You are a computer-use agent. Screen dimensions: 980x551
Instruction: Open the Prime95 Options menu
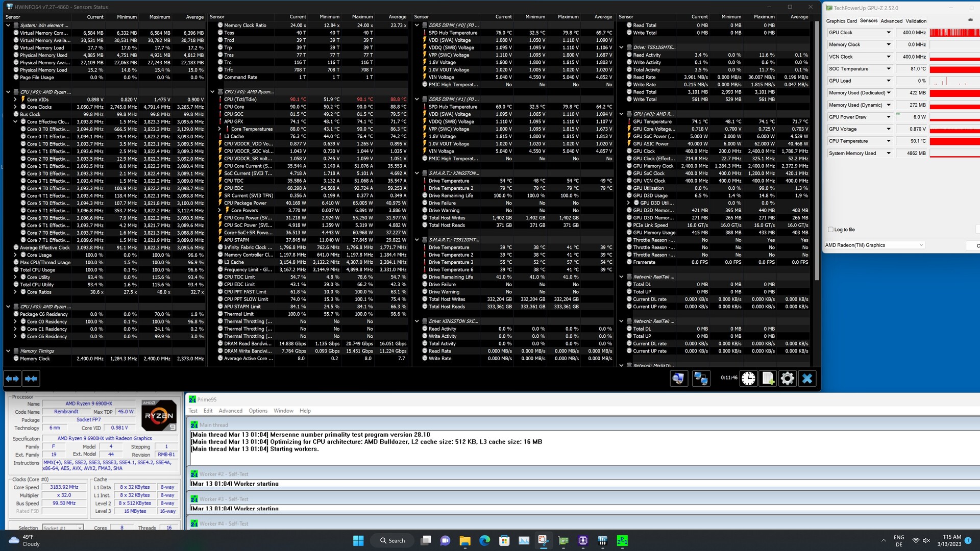point(258,411)
